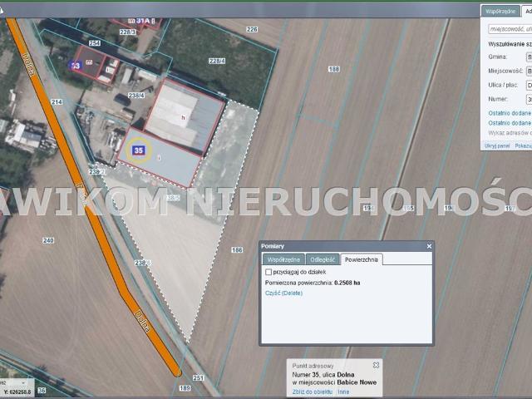The image size is (532, 399).
Task: Click the first Ostatnio dodane link
Action: [510, 113]
